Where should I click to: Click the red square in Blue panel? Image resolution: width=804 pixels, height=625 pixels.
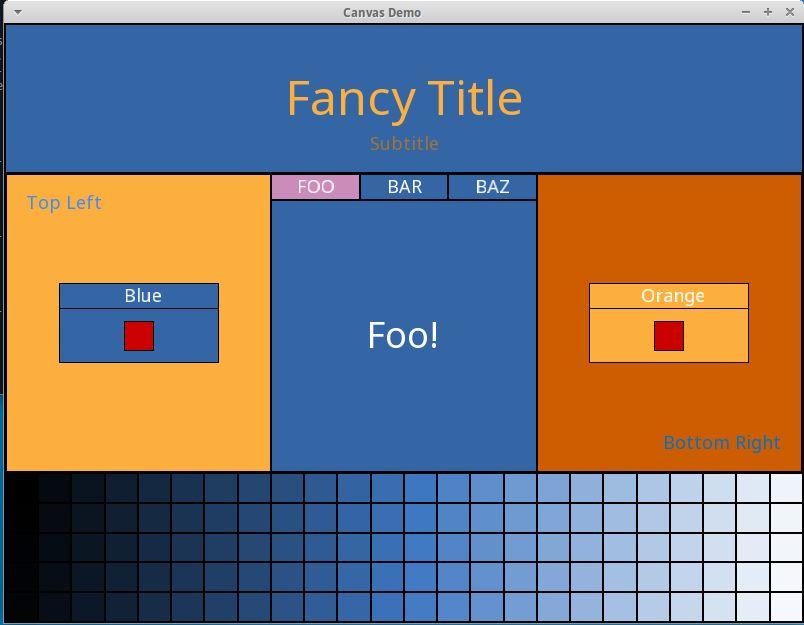(x=139, y=336)
